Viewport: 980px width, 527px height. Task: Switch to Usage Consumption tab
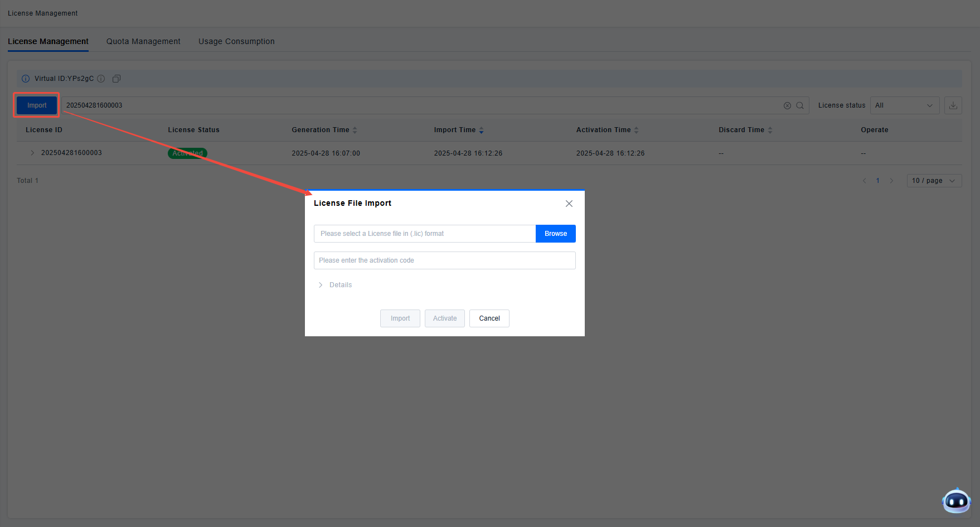pyautogui.click(x=236, y=41)
